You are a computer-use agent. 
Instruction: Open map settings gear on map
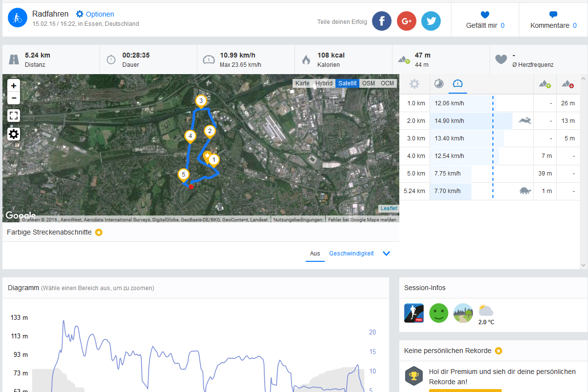[x=14, y=134]
